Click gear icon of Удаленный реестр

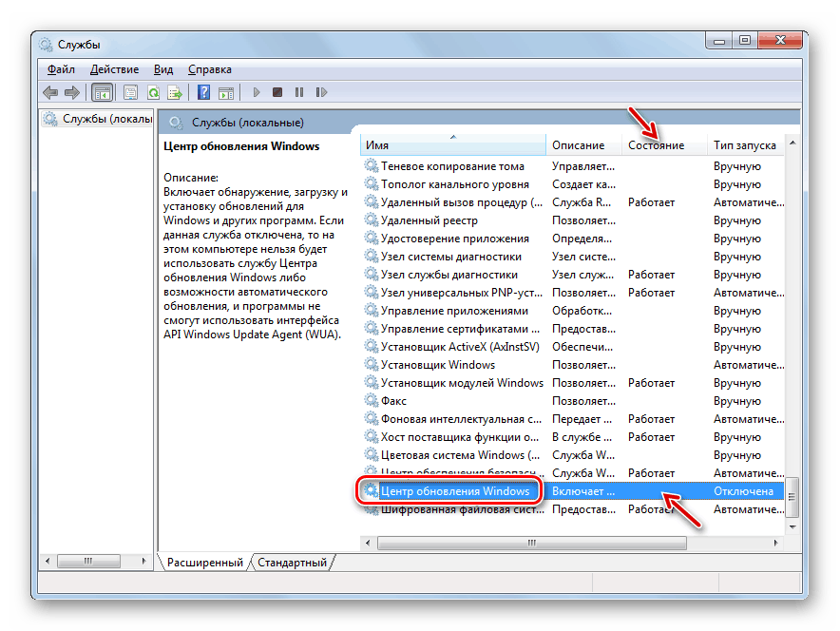coord(371,220)
